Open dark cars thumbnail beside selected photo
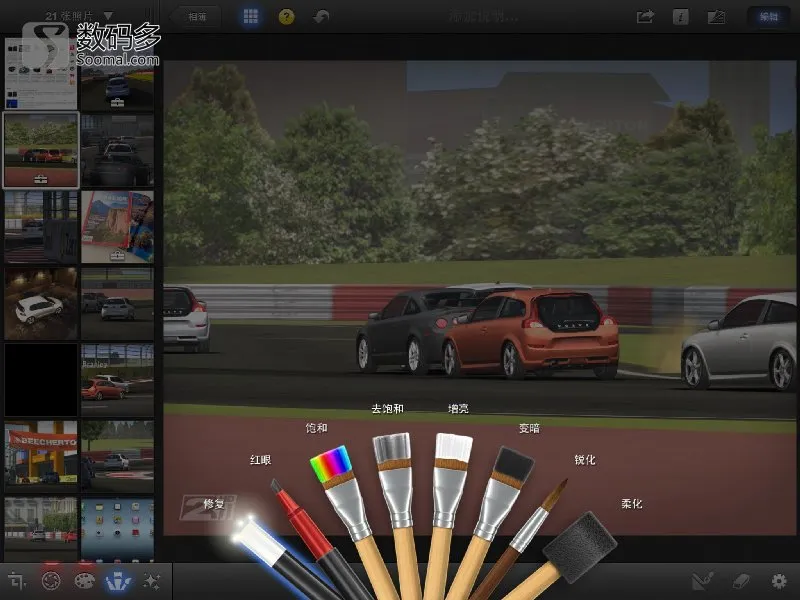This screenshot has width=800, height=600. pyautogui.click(x=117, y=150)
